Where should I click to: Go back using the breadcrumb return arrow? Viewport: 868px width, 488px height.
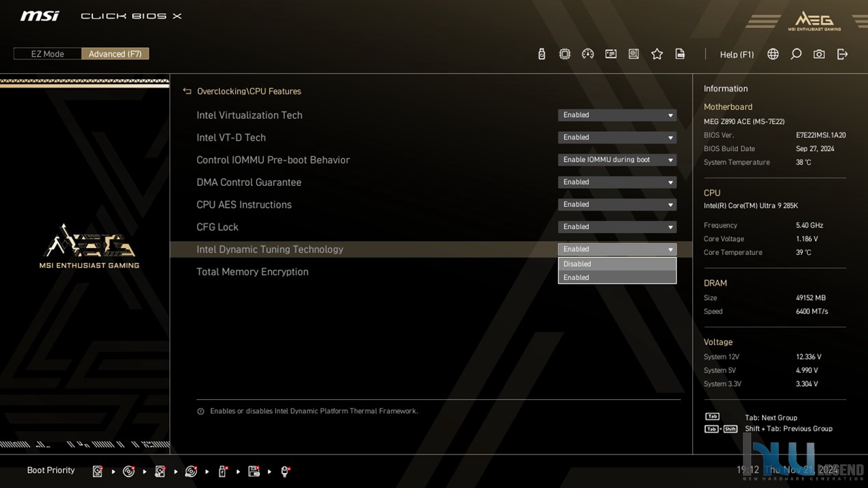(x=187, y=91)
